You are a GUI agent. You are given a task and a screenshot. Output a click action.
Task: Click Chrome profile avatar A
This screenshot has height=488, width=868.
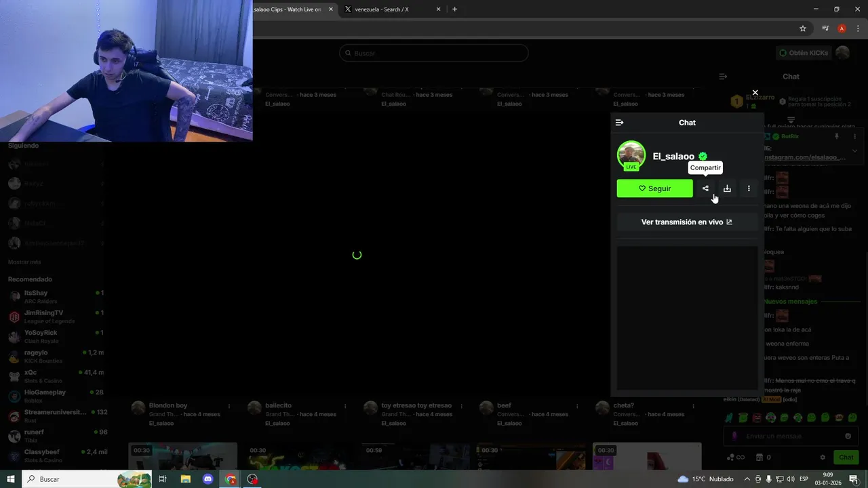pyautogui.click(x=842, y=28)
